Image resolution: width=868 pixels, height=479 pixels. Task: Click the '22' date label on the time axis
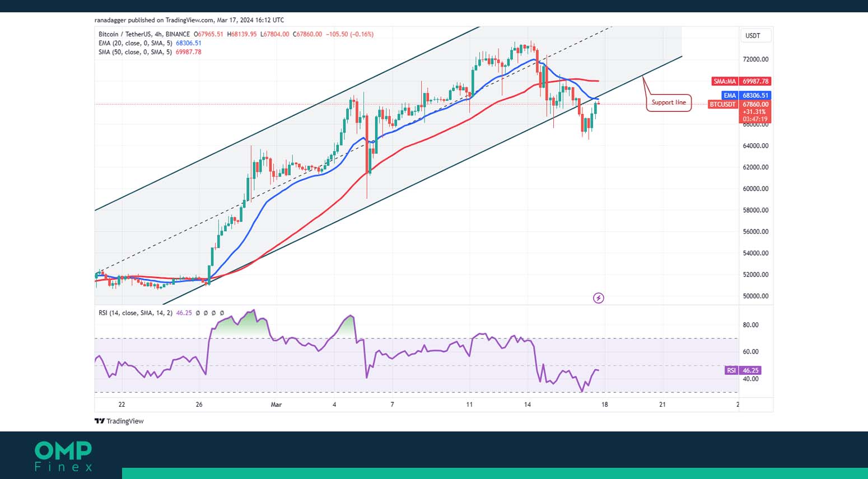click(122, 405)
